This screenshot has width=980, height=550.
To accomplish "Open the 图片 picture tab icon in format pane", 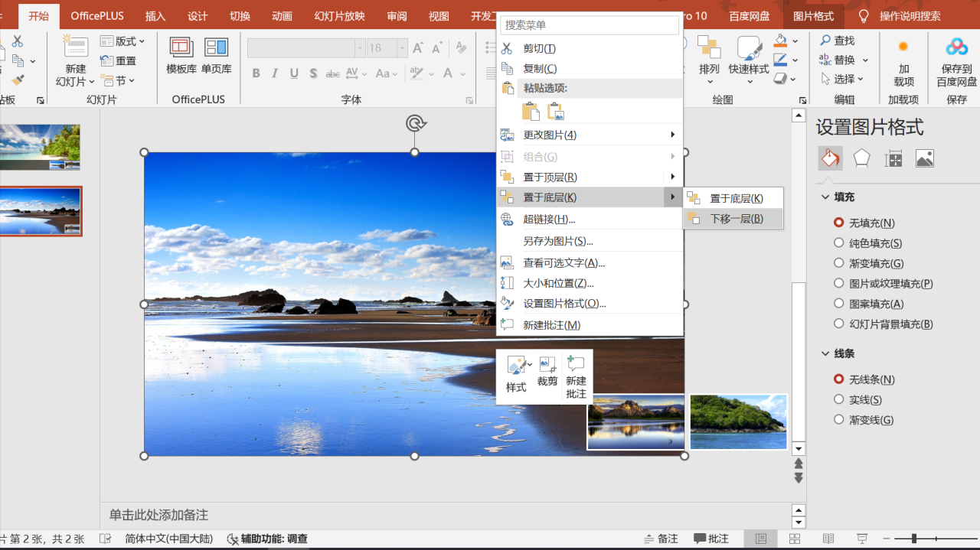I will pyautogui.click(x=925, y=158).
